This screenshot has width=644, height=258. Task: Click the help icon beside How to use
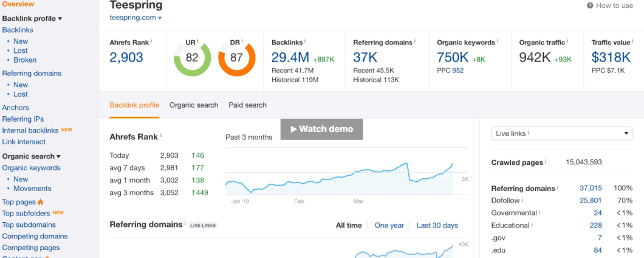pos(590,5)
